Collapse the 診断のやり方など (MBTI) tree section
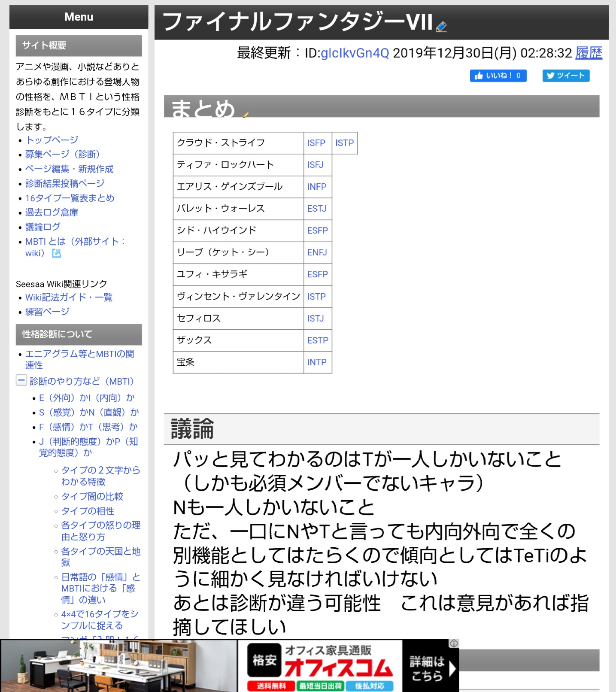 (21, 380)
